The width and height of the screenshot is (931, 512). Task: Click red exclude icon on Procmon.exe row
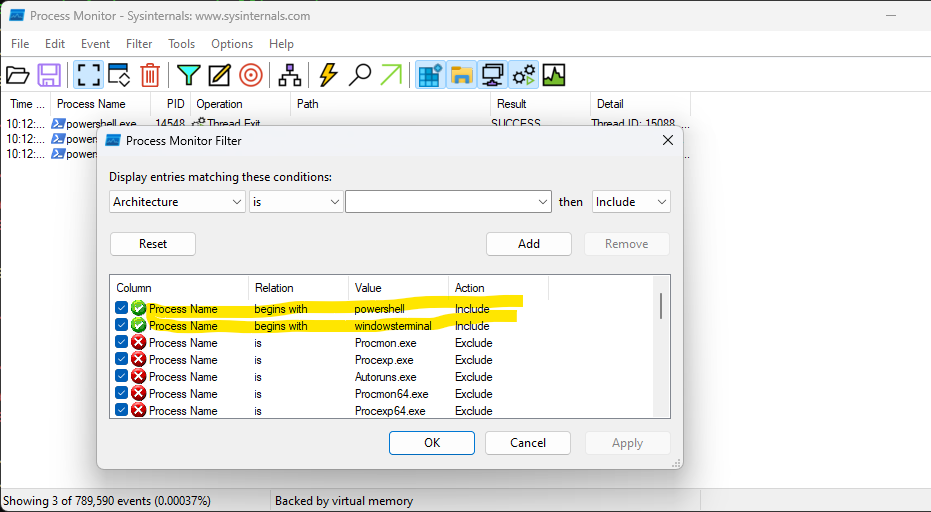tap(138, 343)
